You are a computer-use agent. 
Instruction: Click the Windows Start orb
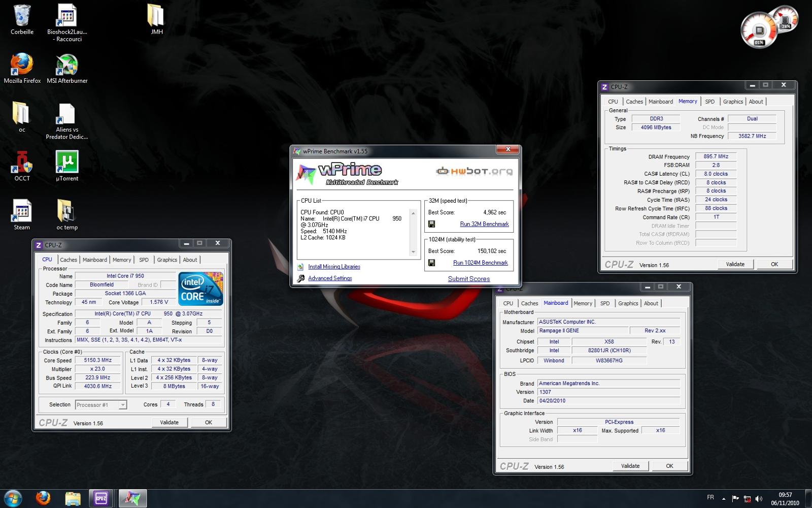[x=13, y=498]
